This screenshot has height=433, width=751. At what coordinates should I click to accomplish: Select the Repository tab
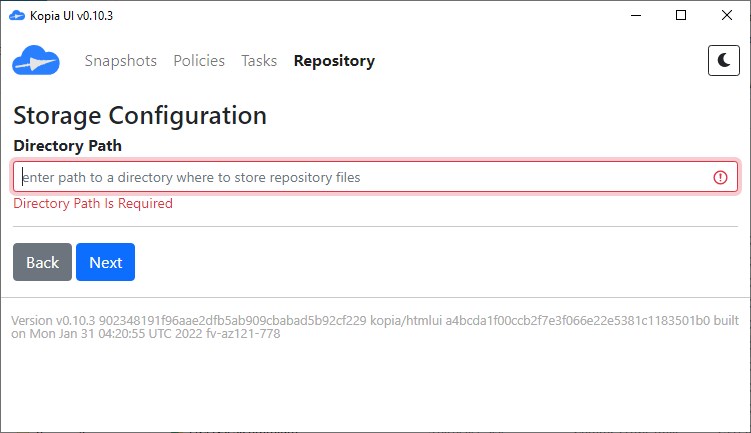334,61
